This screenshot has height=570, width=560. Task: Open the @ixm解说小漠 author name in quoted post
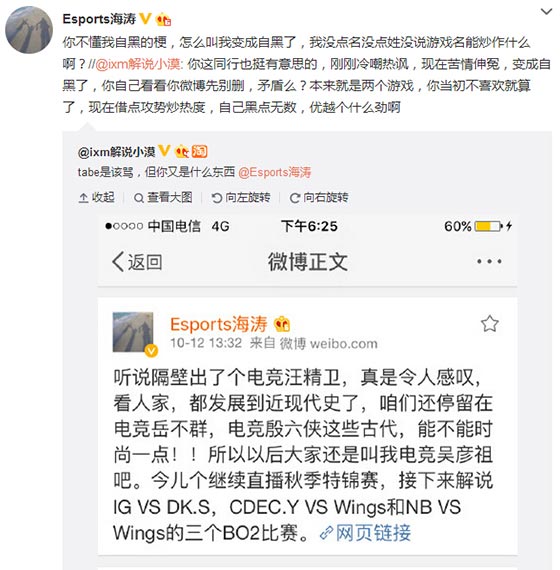116,152
